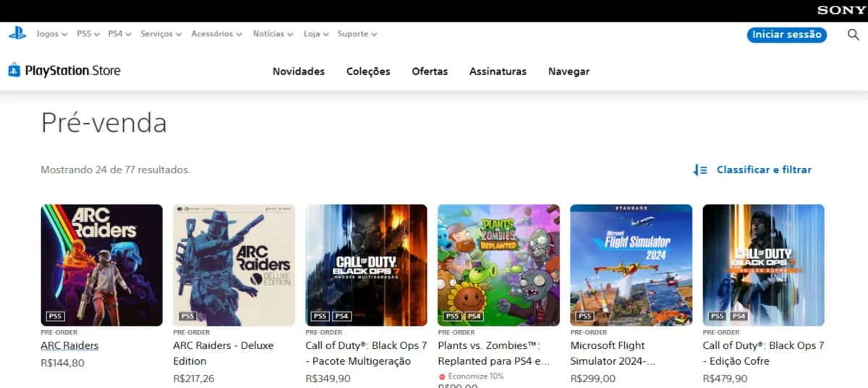868x388 pixels.
Task: Click the Economize 10% label
Action: coord(476,376)
